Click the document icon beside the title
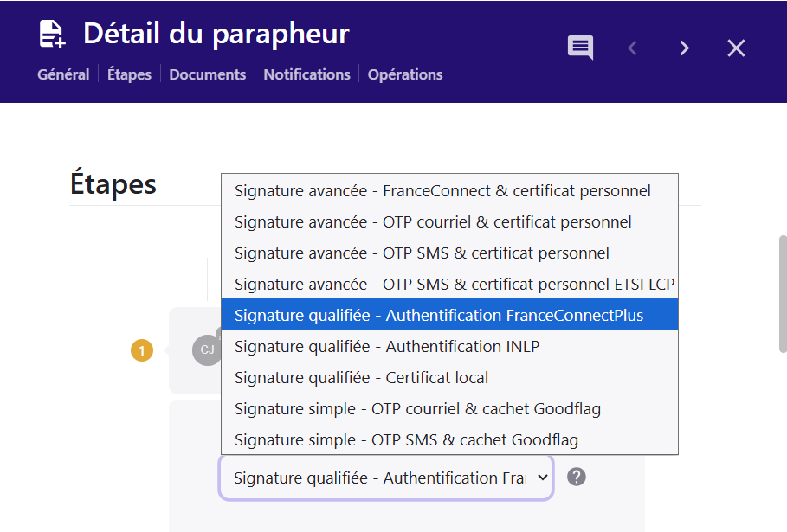 click(x=52, y=35)
